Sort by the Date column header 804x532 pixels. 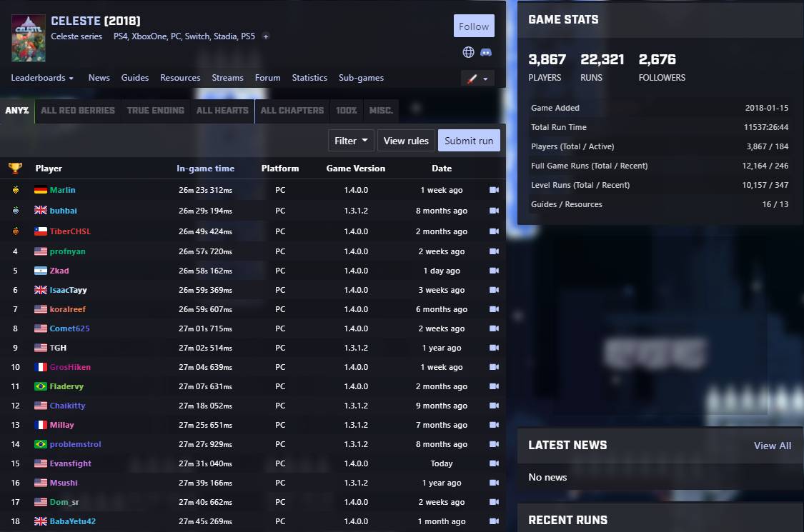coord(442,168)
